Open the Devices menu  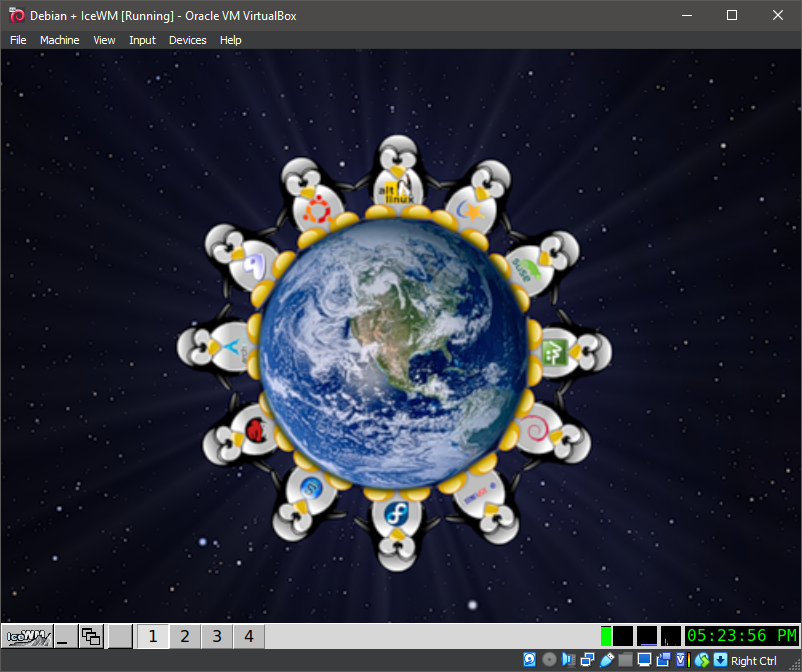[187, 40]
